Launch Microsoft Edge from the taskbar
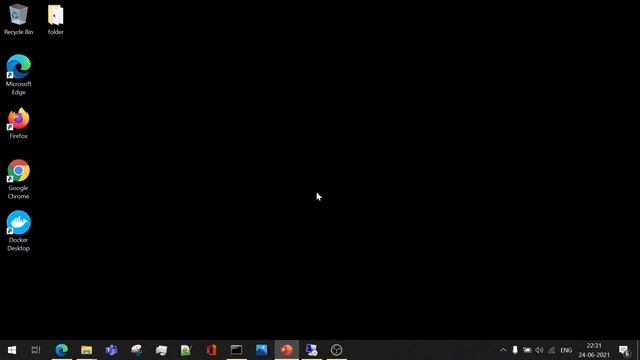Viewport: 640px width, 360px height. point(62,350)
